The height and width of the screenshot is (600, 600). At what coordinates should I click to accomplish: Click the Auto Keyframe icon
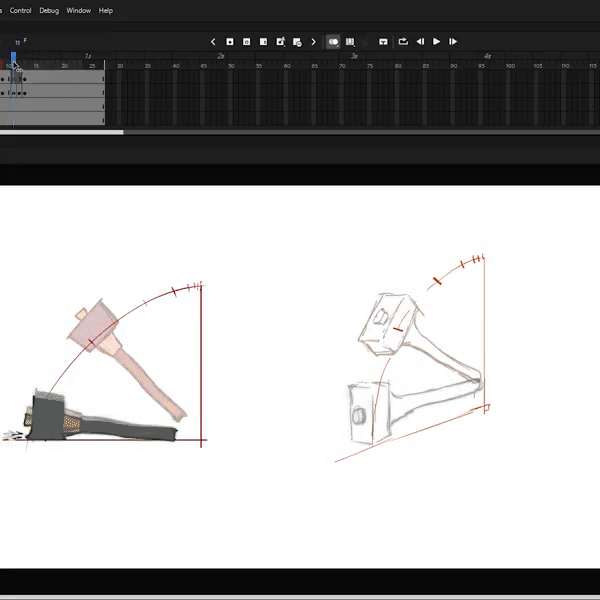(281, 42)
